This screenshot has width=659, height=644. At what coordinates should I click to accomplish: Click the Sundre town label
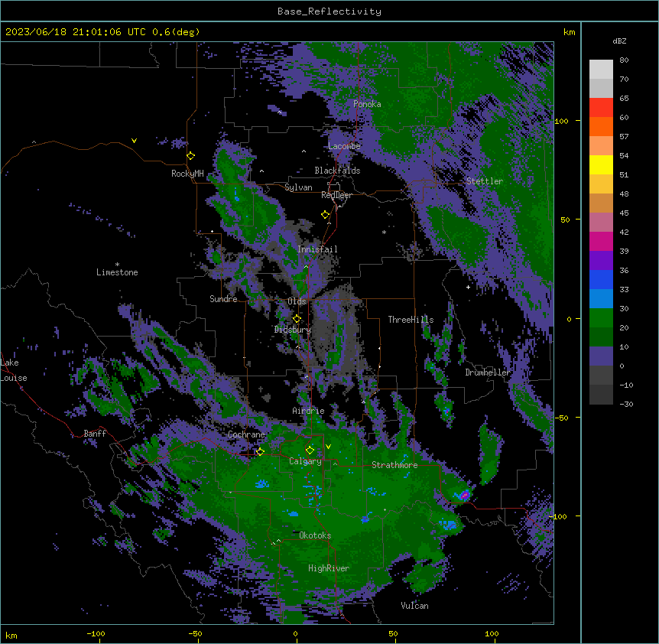click(223, 299)
